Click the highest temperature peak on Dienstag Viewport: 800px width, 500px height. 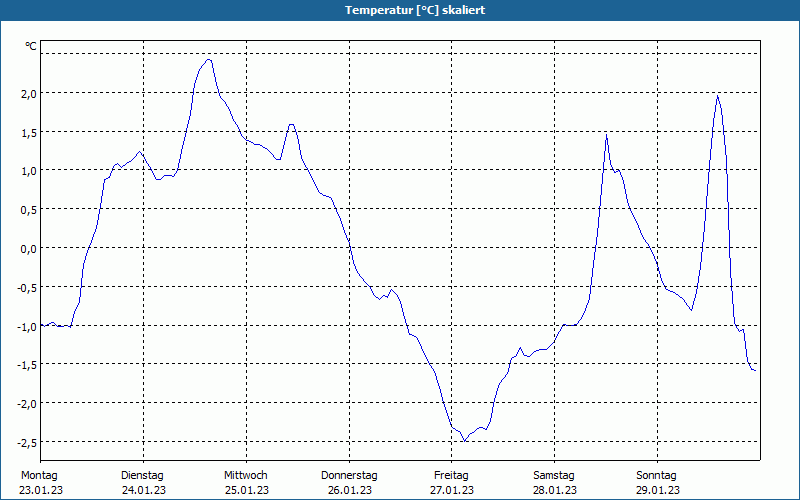click(208, 60)
